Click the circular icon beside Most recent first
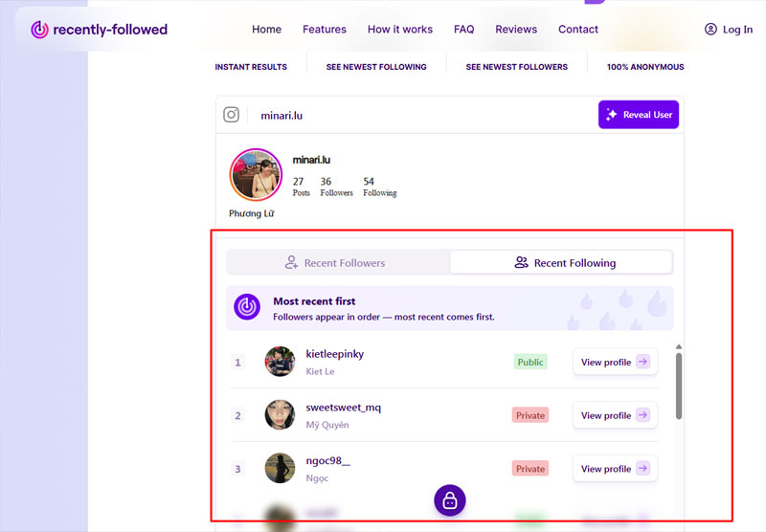Screen dimensions: 766x532 coord(248,307)
